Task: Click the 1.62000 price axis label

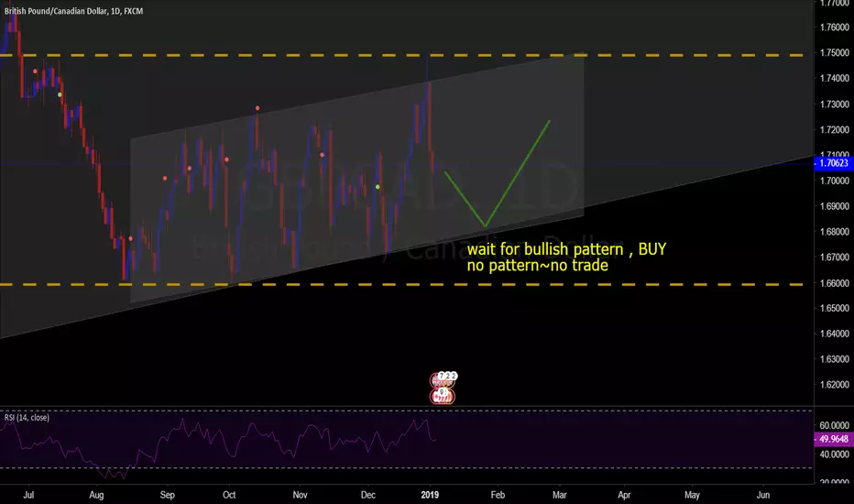Action: coord(835,385)
